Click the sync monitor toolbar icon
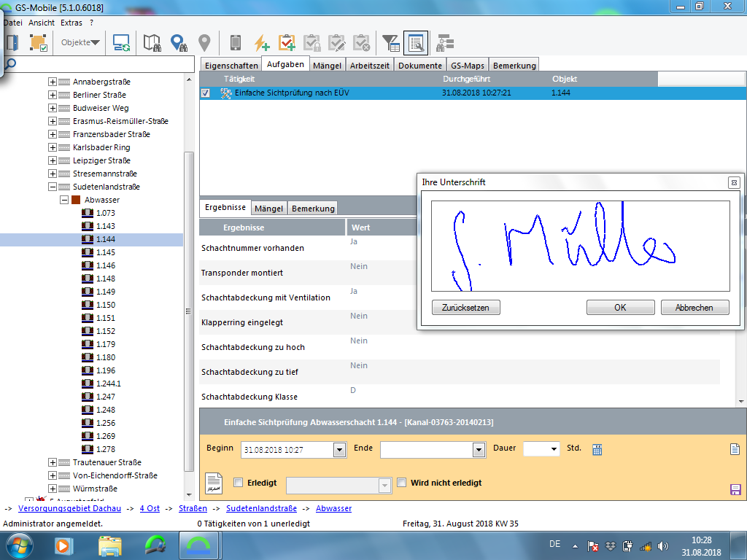 121,43
